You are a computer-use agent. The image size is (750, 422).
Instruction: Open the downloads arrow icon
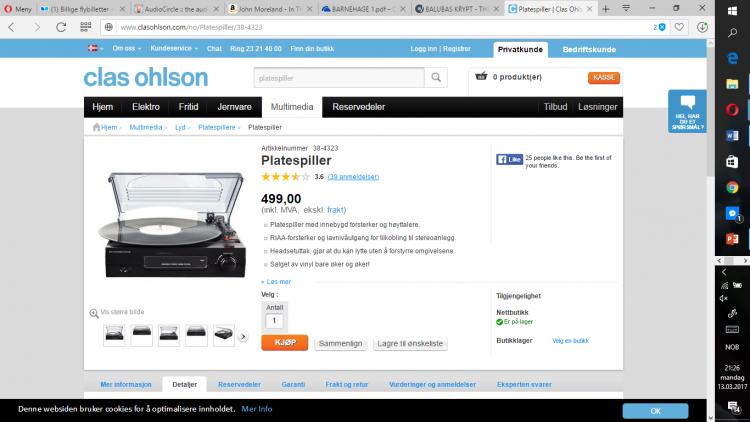tap(702, 27)
